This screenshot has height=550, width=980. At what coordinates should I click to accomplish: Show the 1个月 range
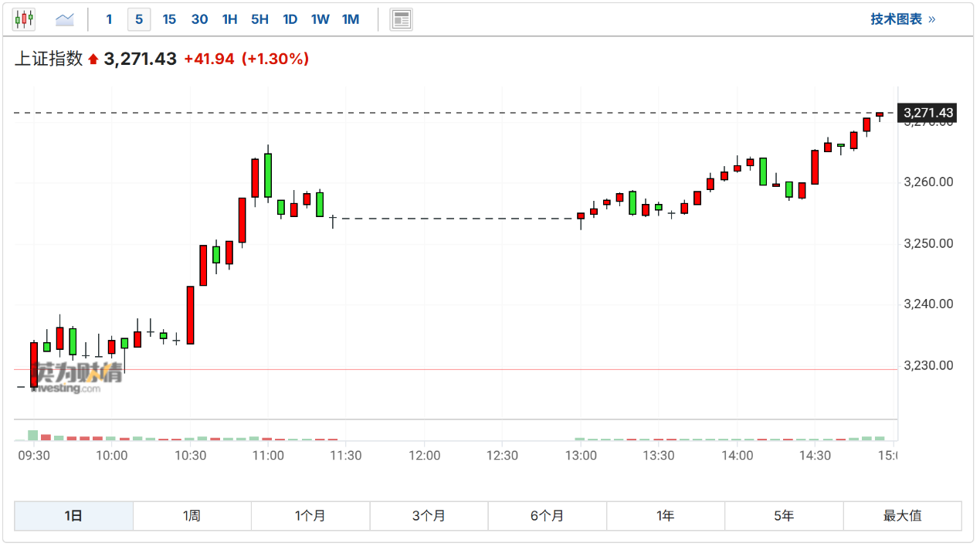310,516
